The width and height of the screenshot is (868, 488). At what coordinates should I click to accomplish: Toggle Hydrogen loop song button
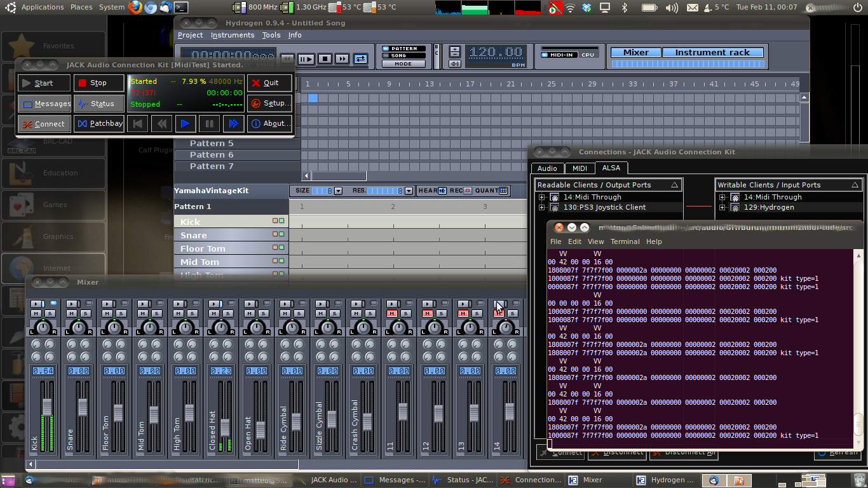pyautogui.click(x=360, y=59)
